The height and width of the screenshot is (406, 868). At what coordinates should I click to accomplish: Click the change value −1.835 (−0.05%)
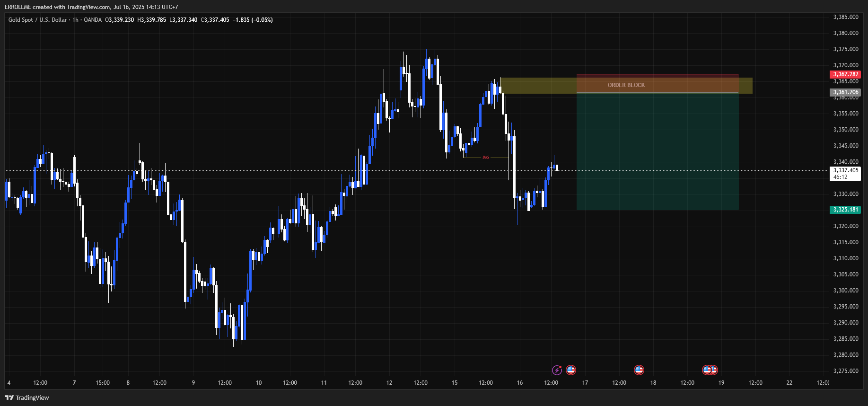coord(253,20)
